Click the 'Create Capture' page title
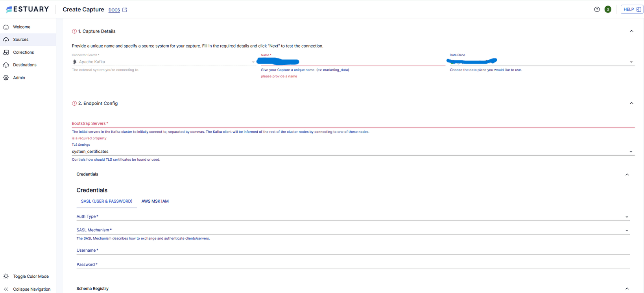The height and width of the screenshot is (293, 644). (83, 9)
